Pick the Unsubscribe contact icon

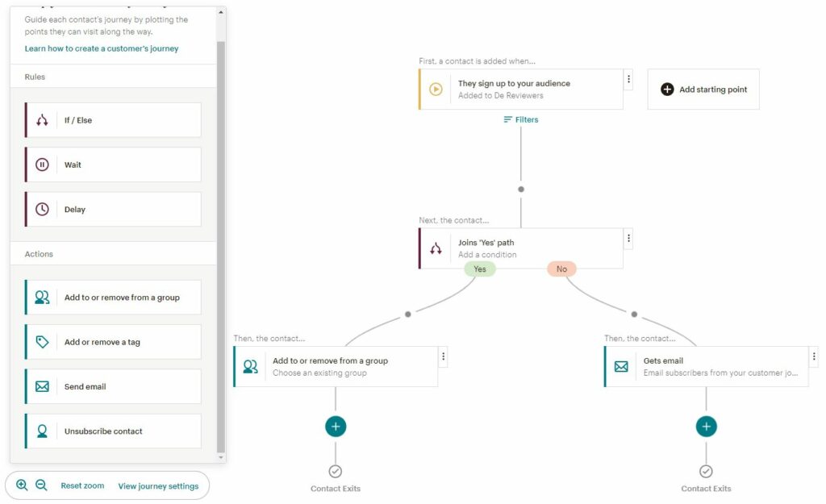point(43,431)
